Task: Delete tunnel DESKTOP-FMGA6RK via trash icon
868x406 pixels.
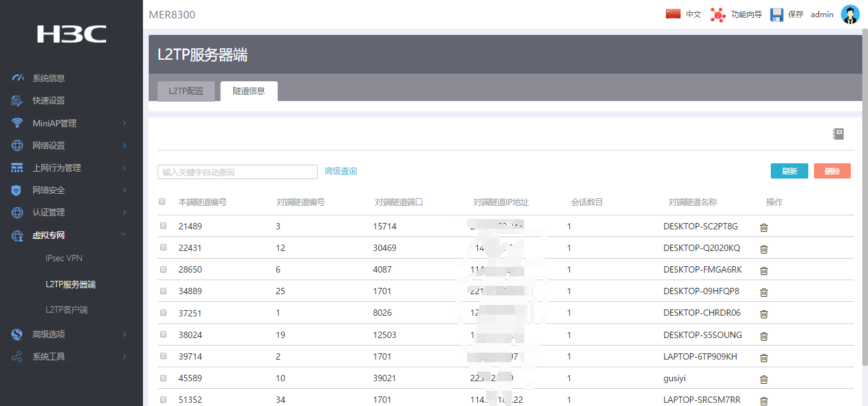Action: pyautogui.click(x=764, y=271)
